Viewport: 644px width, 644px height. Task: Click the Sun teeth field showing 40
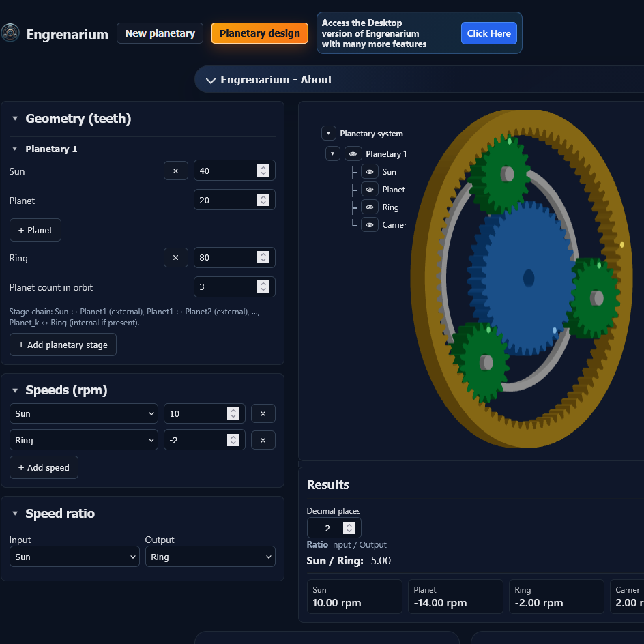[235, 171]
